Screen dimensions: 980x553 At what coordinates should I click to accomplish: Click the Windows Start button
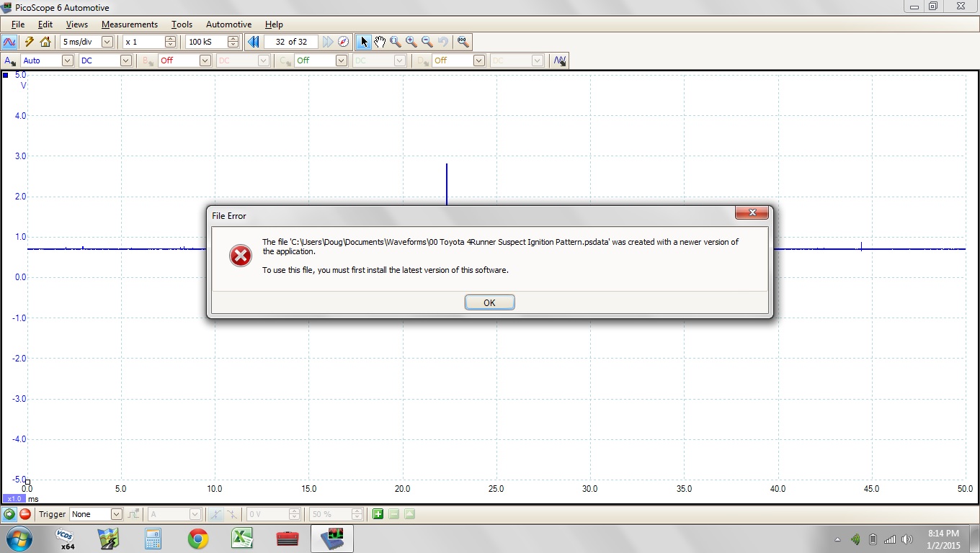[18, 539]
